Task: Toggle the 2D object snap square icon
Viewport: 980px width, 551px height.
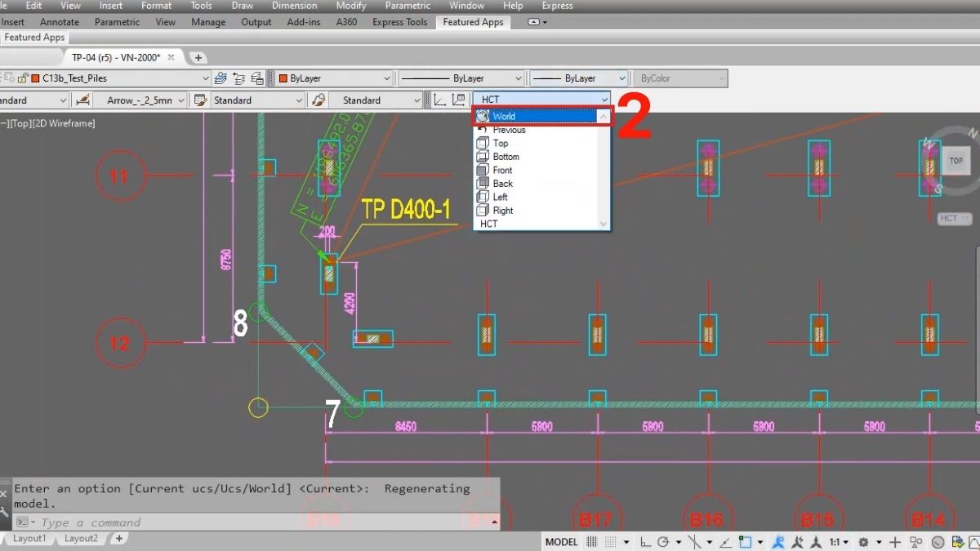Action: coord(745,542)
